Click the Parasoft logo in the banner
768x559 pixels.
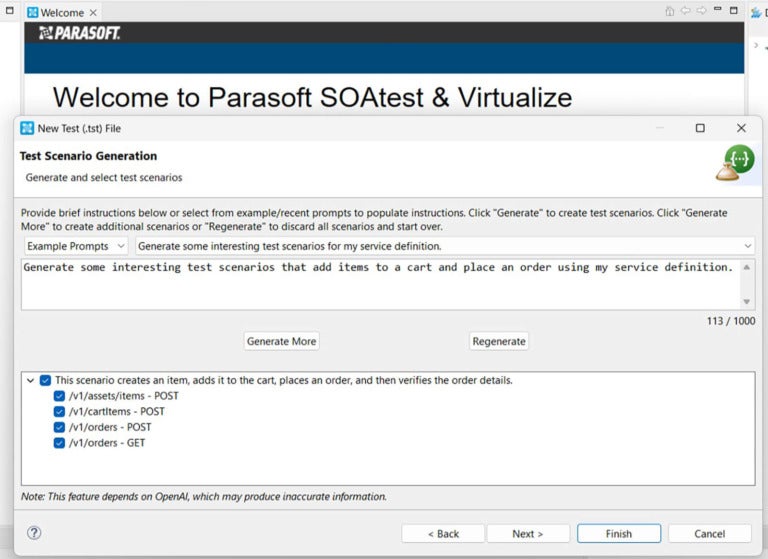[x=80, y=33]
